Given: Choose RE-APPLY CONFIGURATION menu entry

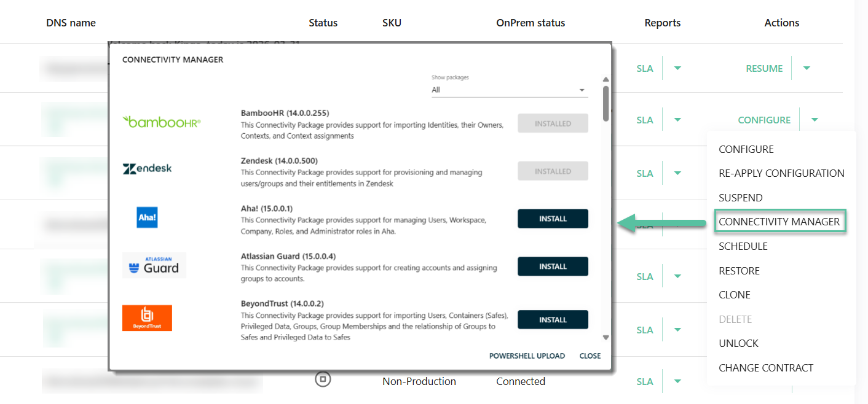Looking at the screenshot, I should (x=781, y=173).
